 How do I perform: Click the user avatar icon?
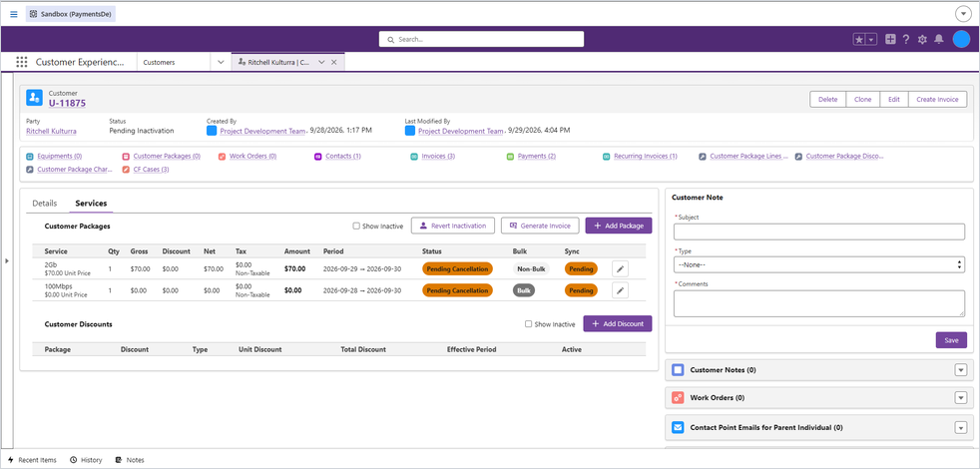(961, 39)
